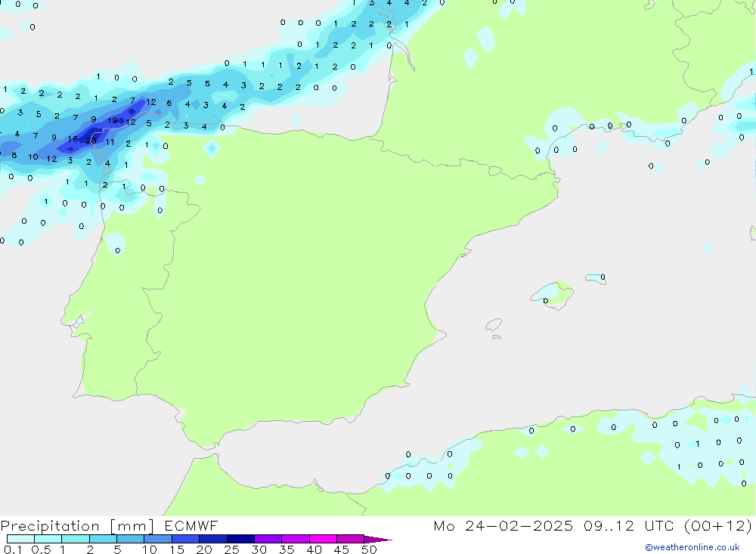The width and height of the screenshot is (756, 554).
Task: Click the "50" legend scale label
Action: pos(369,549)
